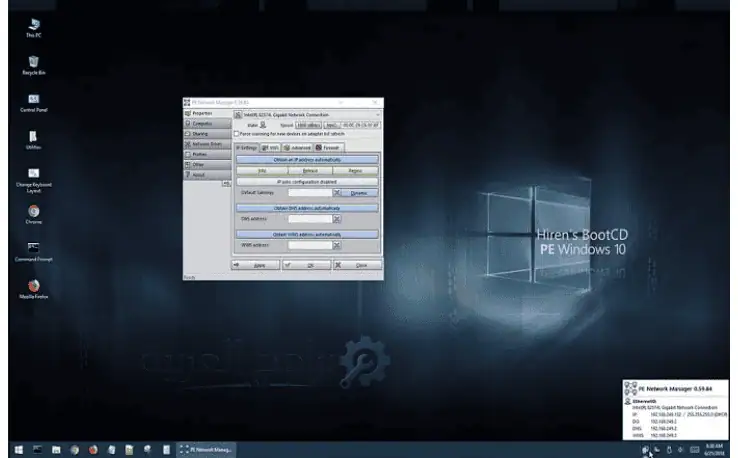Switch to the WiFi tab
Screen dimensions: 738x458
(271, 148)
